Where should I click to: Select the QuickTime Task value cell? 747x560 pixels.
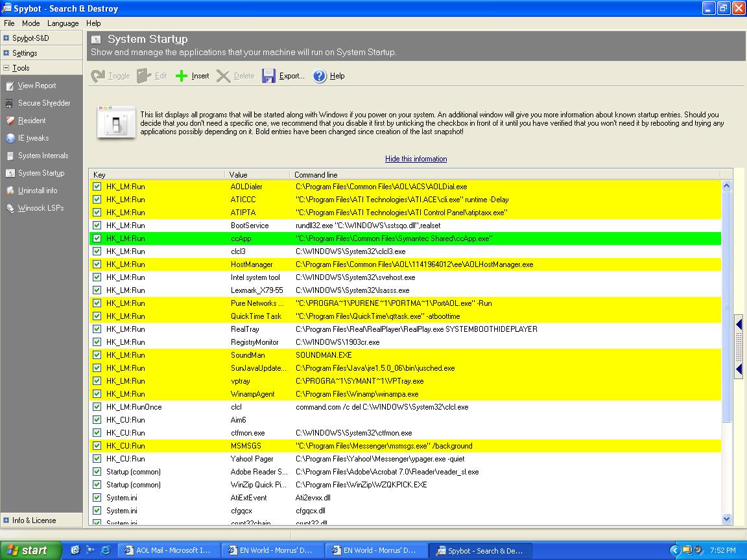pyautogui.click(x=256, y=316)
